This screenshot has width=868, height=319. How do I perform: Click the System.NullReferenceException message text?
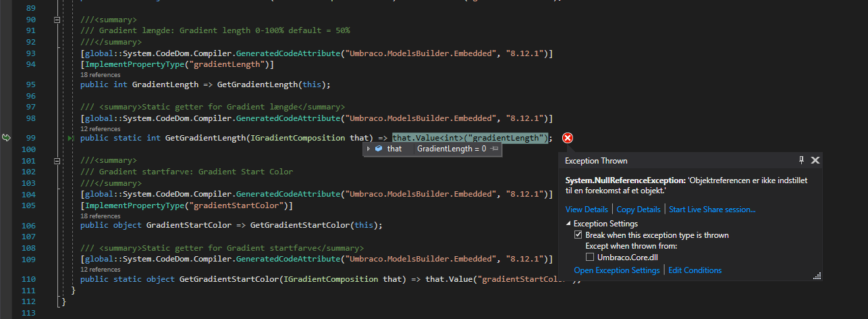click(686, 186)
